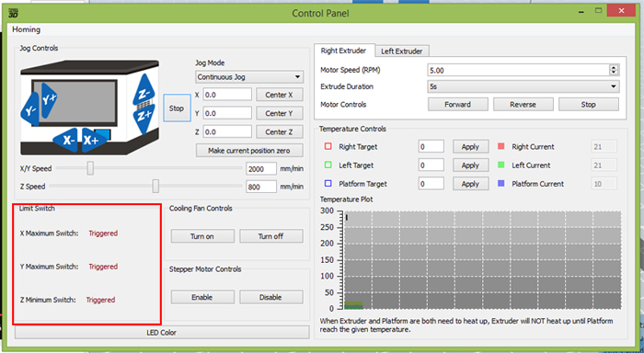The image size is (644, 353).
Task: Click the Center X button
Action: coord(280,95)
